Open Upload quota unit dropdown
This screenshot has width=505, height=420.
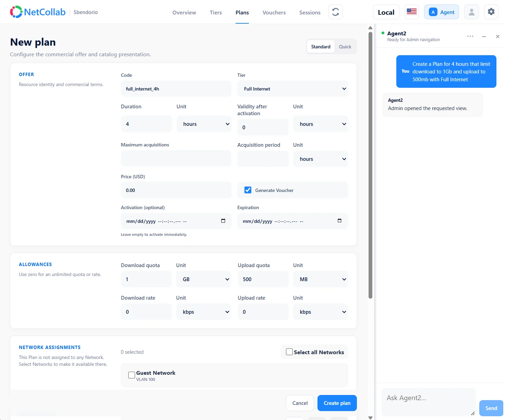(x=321, y=279)
